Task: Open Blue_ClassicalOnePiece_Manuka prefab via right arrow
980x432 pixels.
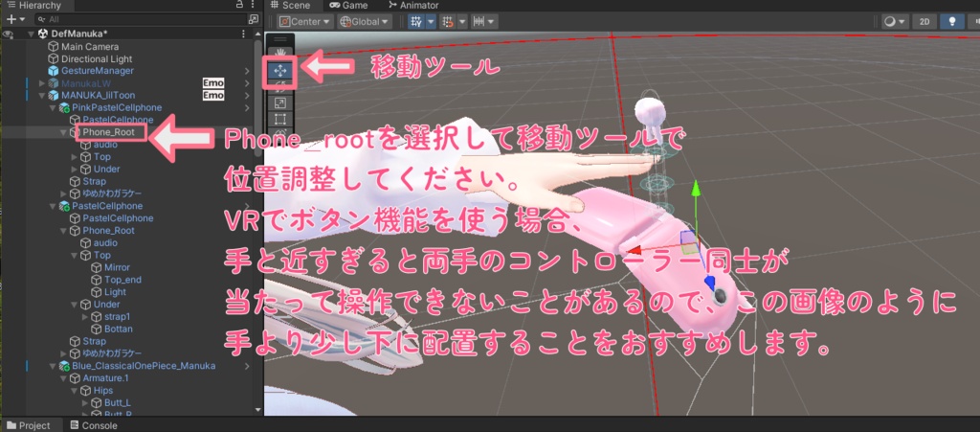Action: pyautogui.click(x=248, y=366)
